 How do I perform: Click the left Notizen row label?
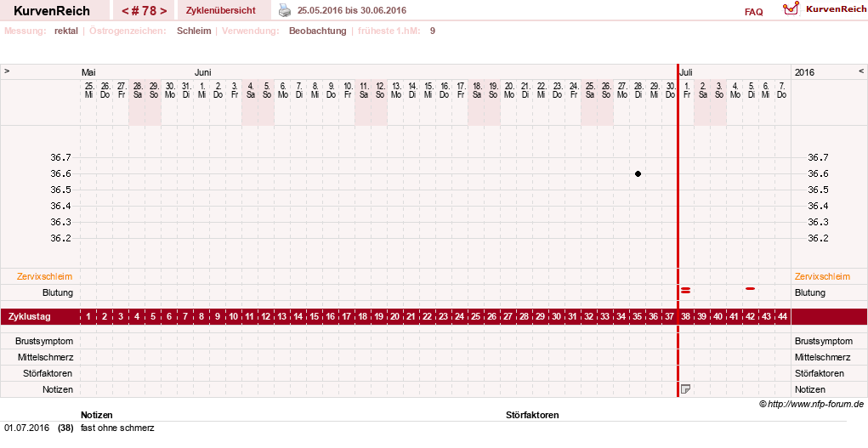[58, 389]
